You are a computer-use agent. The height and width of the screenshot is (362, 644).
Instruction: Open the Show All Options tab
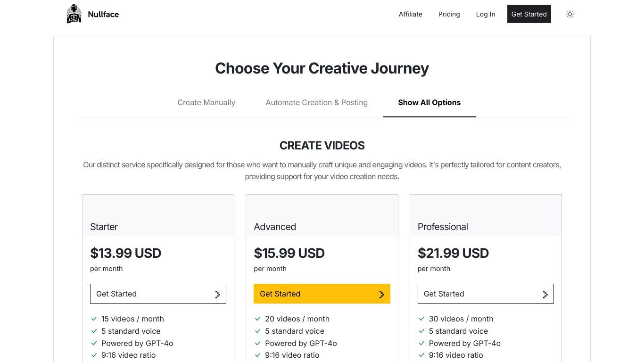[429, 102]
